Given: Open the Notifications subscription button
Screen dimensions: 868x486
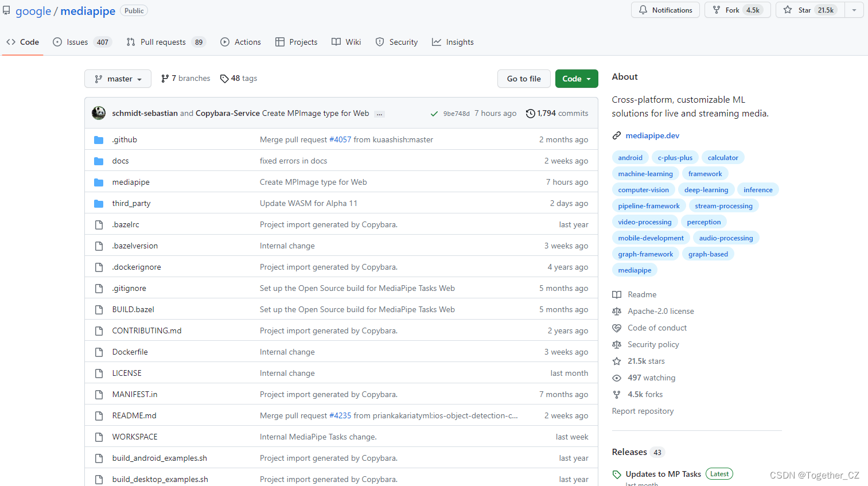Looking at the screenshot, I should click(x=665, y=10).
